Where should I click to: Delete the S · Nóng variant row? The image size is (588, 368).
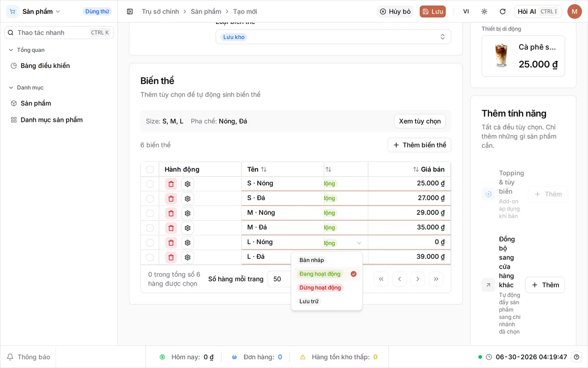click(x=171, y=184)
